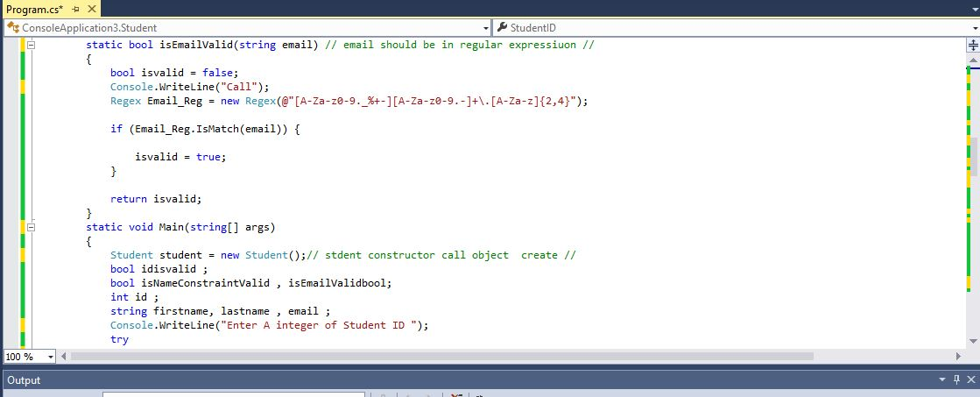Click the "Enter A integer of Student ID " string

coord(324,325)
